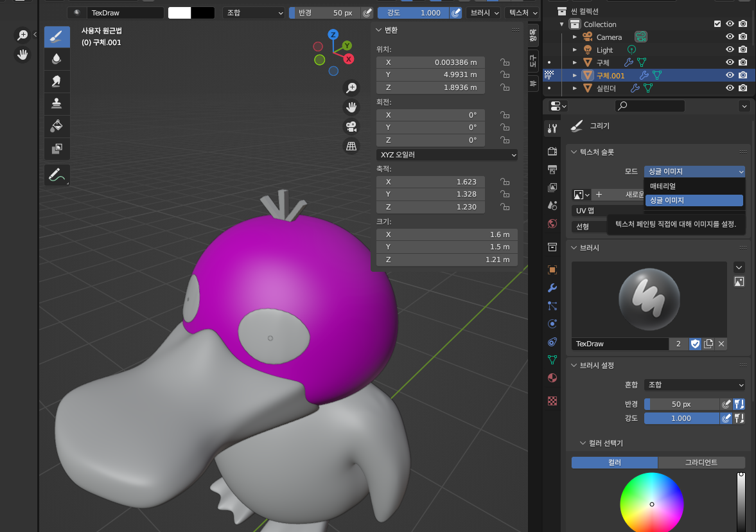Open the Material properties tab
The image size is (756, 532).
552,378
